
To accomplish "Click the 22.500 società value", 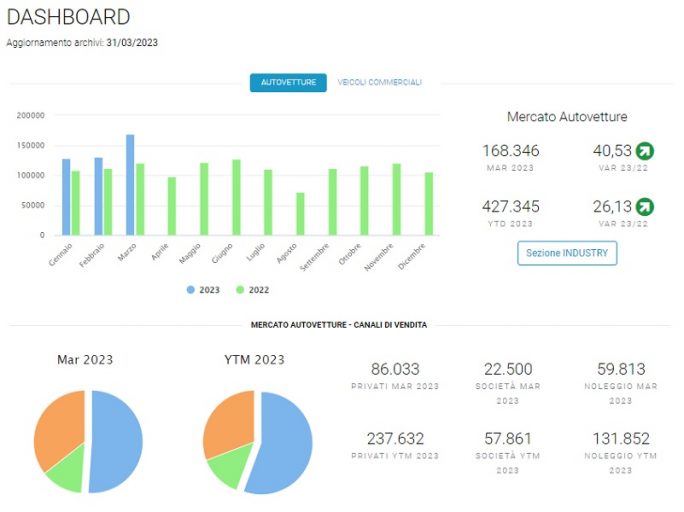I will pos(508,369).
